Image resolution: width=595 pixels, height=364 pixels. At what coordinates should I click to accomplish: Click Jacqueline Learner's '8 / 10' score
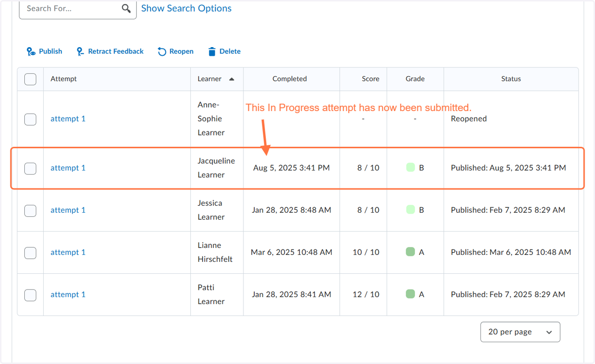click(x=368, y=168)
